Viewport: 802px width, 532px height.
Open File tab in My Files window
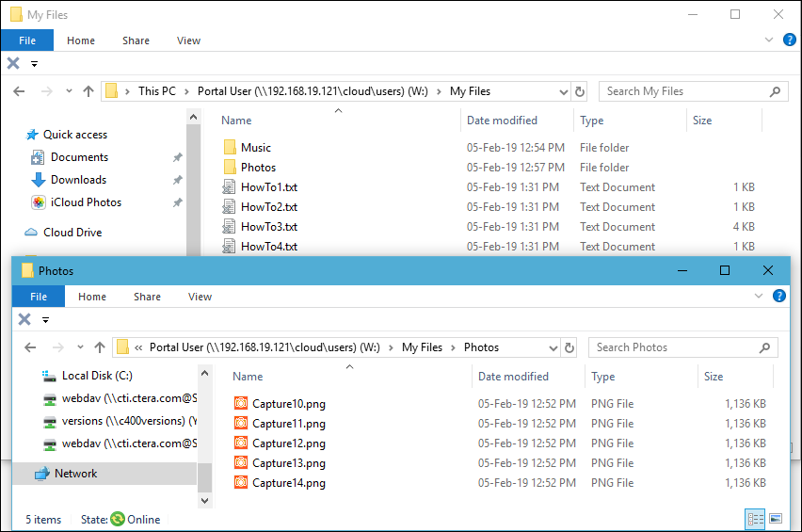(x=27, y=40)
